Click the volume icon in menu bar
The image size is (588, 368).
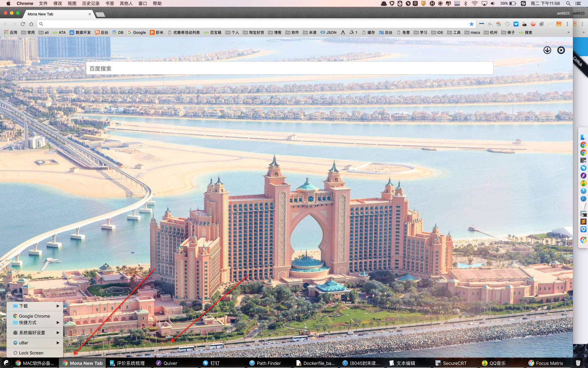point(493,3)
